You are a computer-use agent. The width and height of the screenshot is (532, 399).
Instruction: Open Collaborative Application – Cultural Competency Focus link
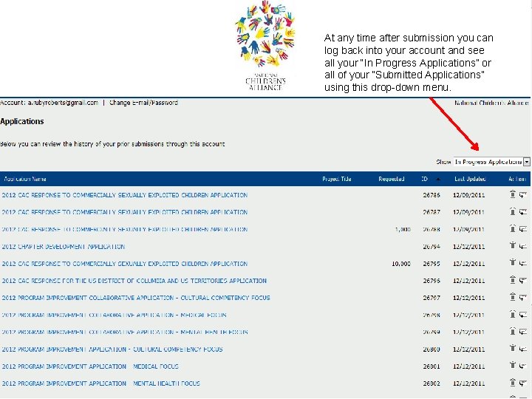tap(136, 298)
